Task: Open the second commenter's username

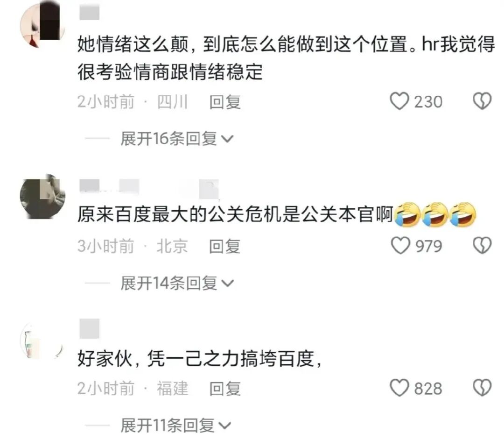Action: (149, 189)
